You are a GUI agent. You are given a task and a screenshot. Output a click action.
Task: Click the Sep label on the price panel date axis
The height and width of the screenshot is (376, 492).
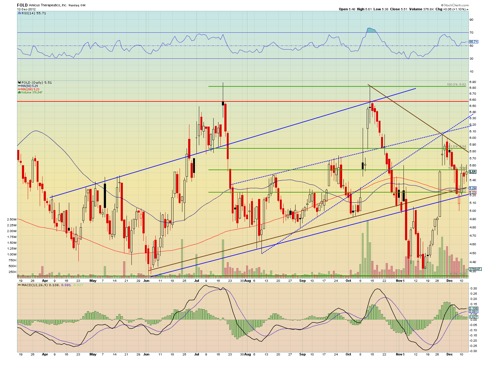pyautogui.click(x=302, y=281)
